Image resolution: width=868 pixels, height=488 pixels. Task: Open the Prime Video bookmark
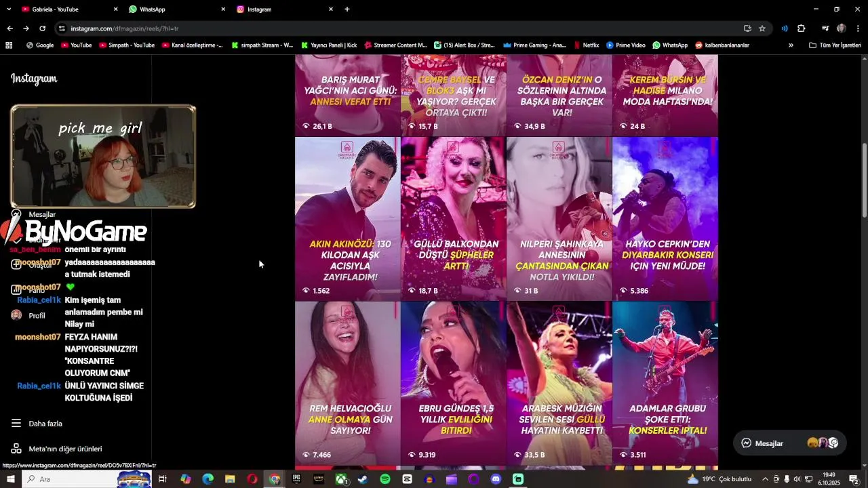[x=625, y=45]
